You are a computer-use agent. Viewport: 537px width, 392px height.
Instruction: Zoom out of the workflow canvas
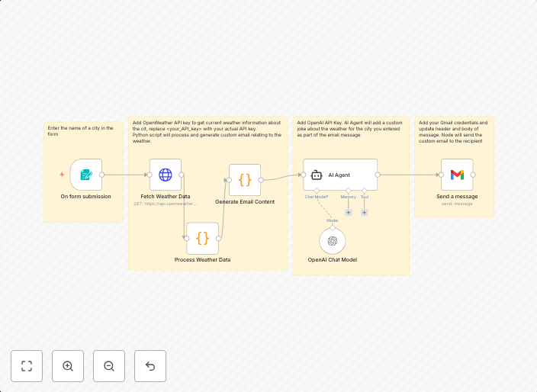[x=109, y=366]
